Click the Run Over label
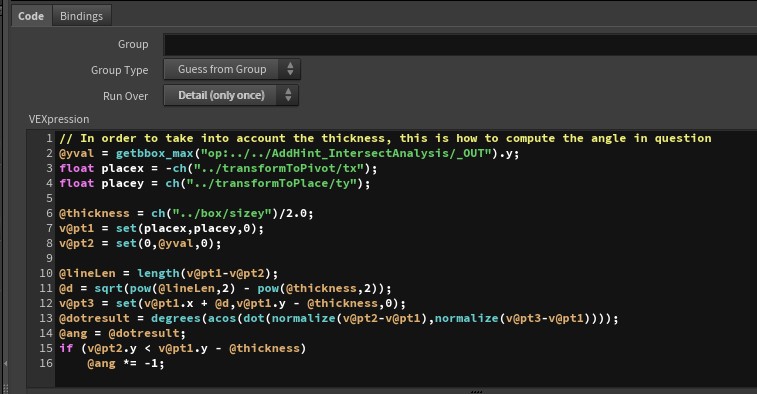The image size is (757, 394). click(125, 96)
